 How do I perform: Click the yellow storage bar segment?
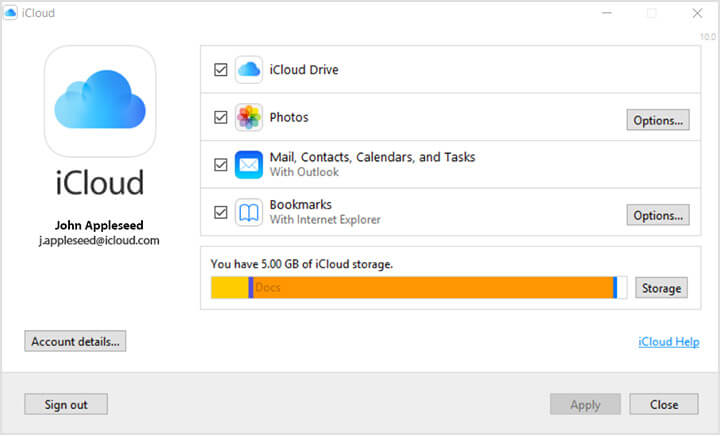[229, 288]
